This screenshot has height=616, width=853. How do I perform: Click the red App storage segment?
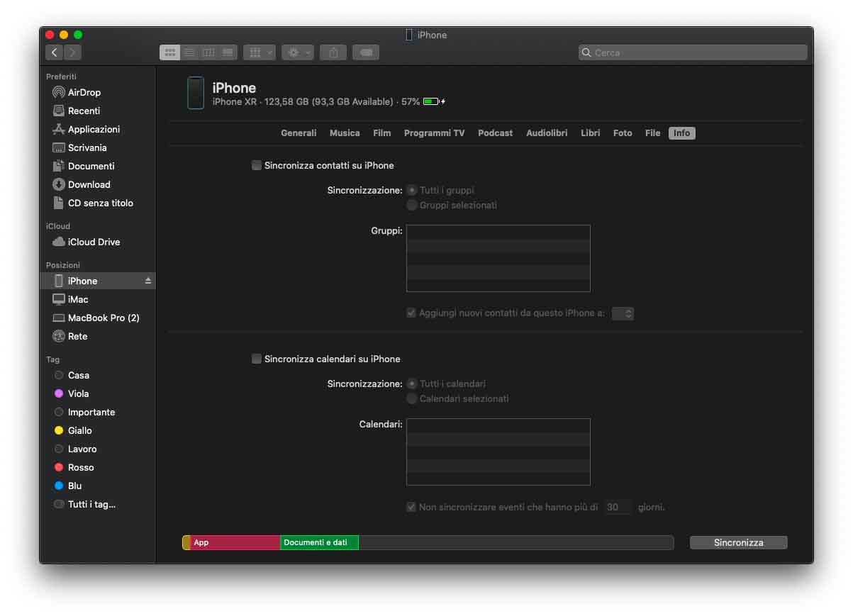point(235,542)
